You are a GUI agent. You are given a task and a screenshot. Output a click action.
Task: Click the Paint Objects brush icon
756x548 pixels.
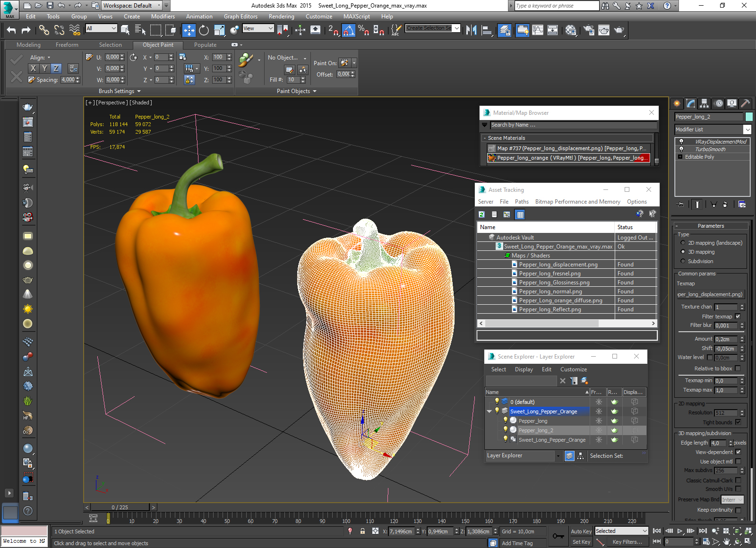tap(245, 60)
